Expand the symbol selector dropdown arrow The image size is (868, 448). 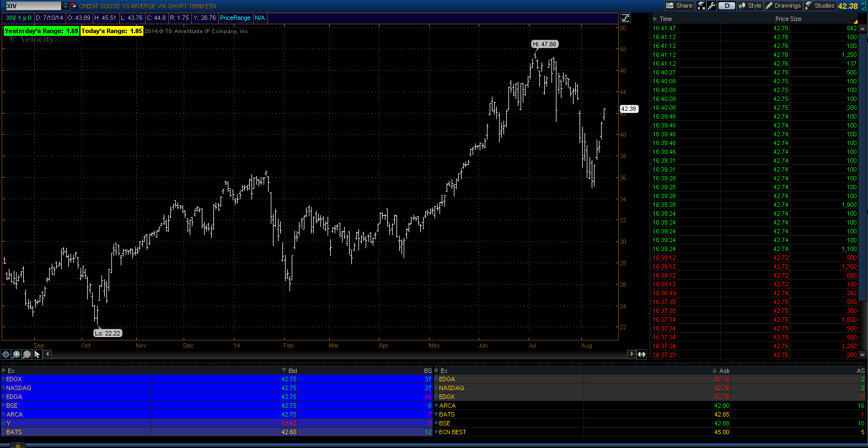(66, 6)
